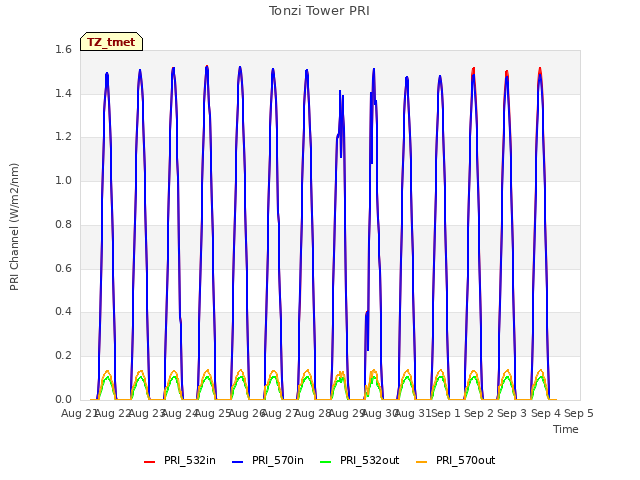Select the PRI_532out legend entry
640x480 pixels.
coord(359,460)
